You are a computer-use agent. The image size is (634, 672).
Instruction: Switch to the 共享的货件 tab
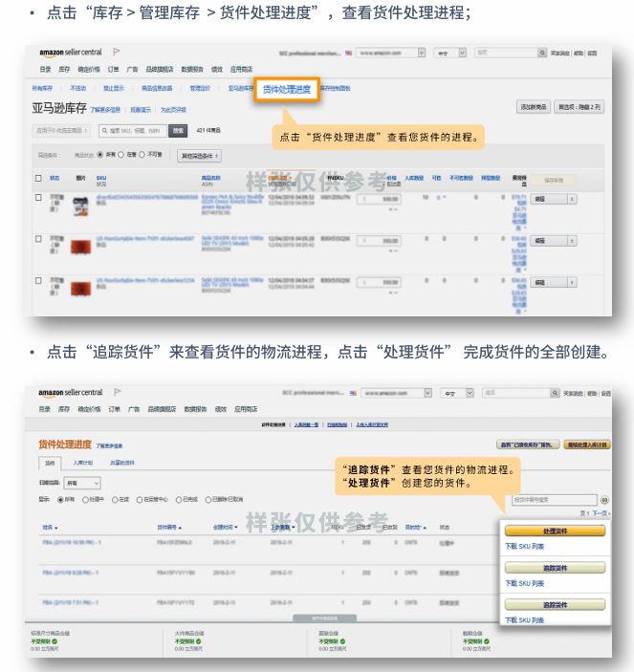point(122,463)
